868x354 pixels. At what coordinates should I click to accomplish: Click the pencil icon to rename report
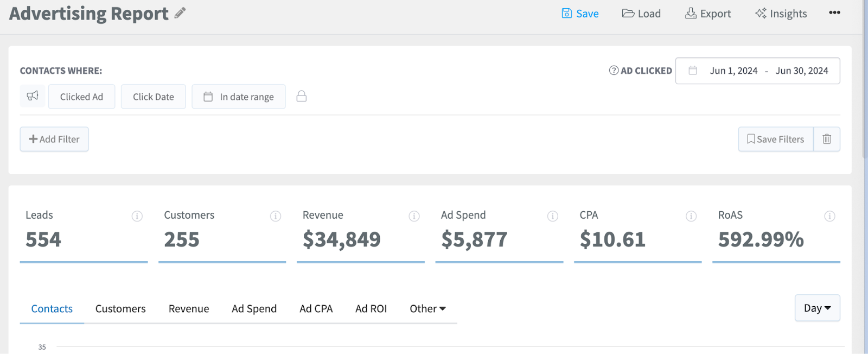180,14
